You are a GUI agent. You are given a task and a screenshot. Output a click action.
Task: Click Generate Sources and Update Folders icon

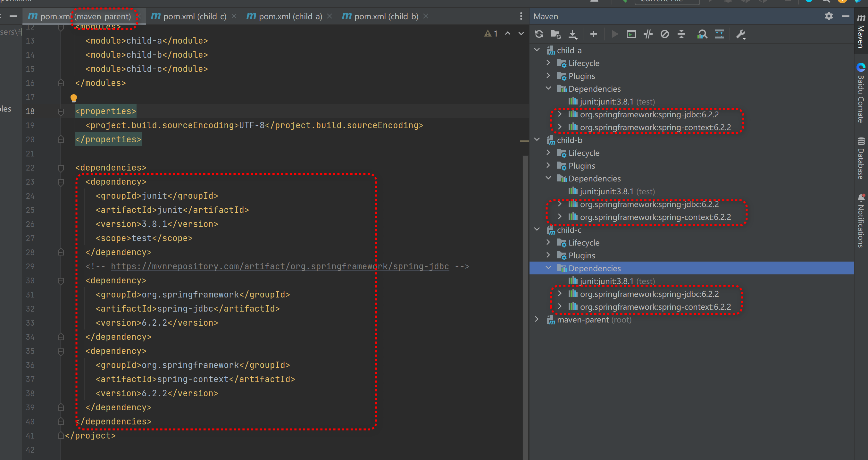pyautogui.click(x=555, y=34)
